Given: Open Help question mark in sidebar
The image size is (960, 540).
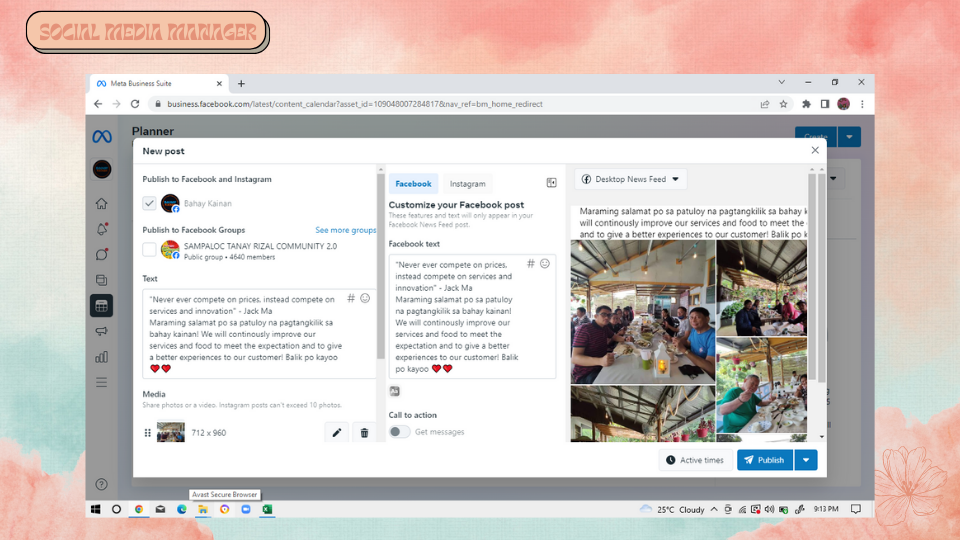Looking at the screenshot, I should click(x=102, y=484).
